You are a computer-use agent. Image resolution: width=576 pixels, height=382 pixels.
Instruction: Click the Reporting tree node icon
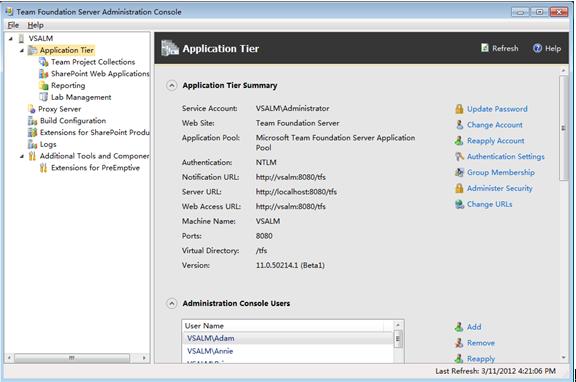click(43, 85)
